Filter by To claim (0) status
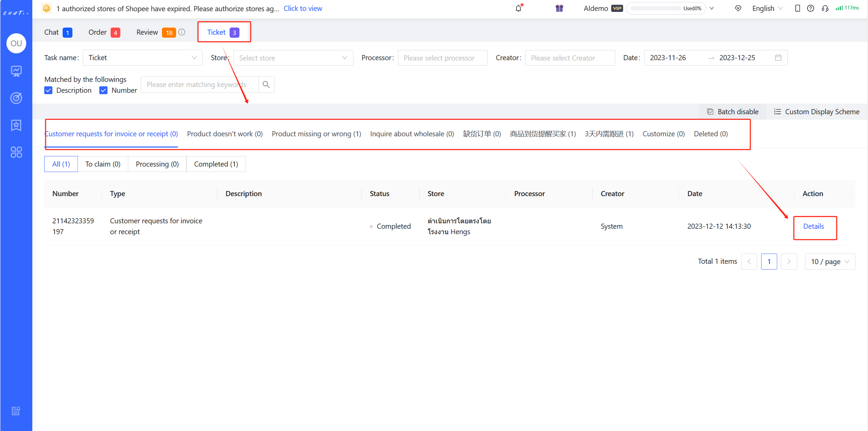Image resolution: width=868 pixels, height=431 pixels. [x=103, y=164]
